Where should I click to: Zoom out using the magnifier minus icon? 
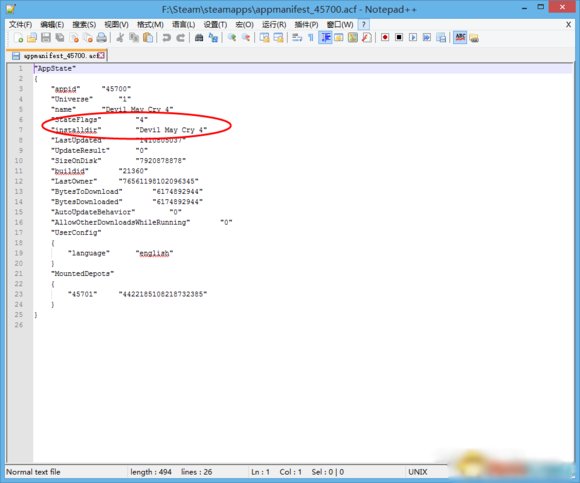(x=246, y=38)
